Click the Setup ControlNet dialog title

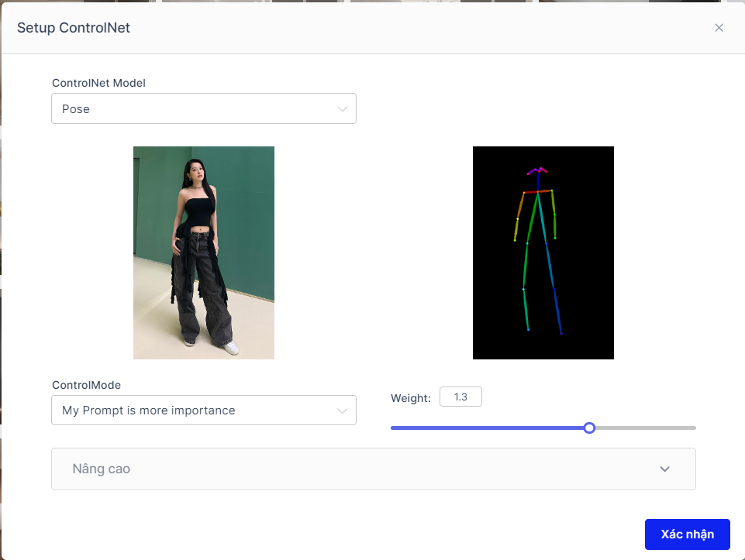click(x=74, y=27)
